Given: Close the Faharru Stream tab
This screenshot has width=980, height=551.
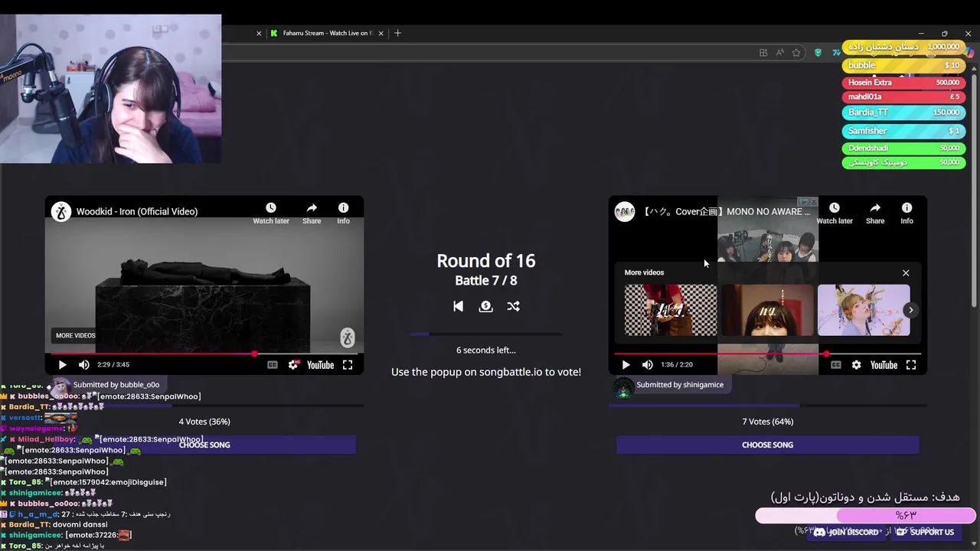Looking at the screenshot, I should pyautogui.click(x=381, y=33).
